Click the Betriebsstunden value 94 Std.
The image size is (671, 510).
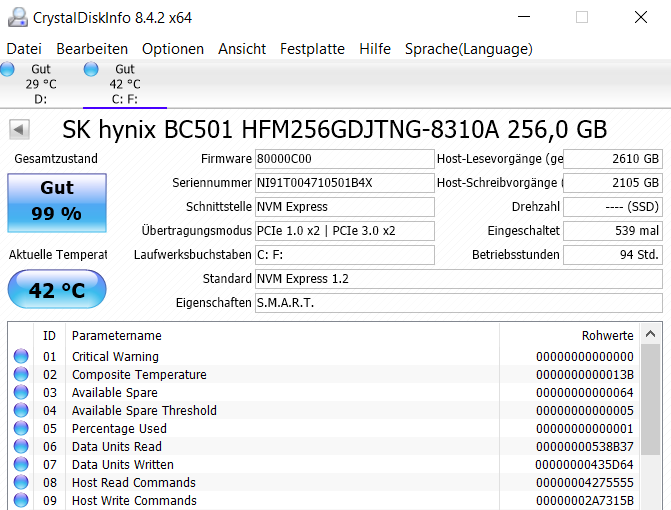(613, 255)
